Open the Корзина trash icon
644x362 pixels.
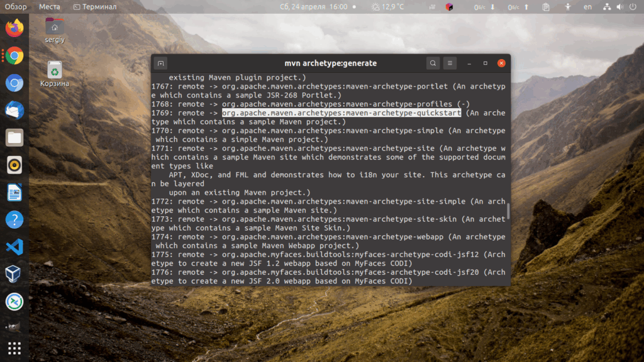pos(55,74)
